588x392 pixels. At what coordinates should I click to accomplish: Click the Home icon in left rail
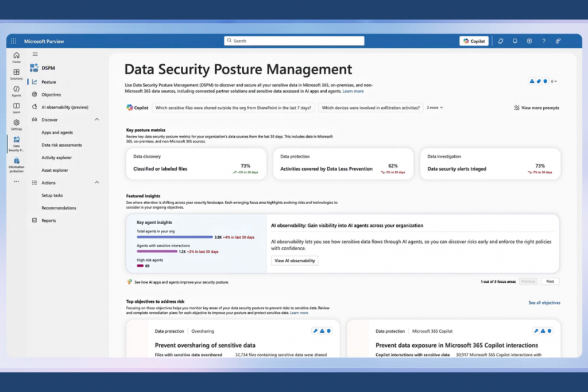pyautogui.click(x=16, y=57)
